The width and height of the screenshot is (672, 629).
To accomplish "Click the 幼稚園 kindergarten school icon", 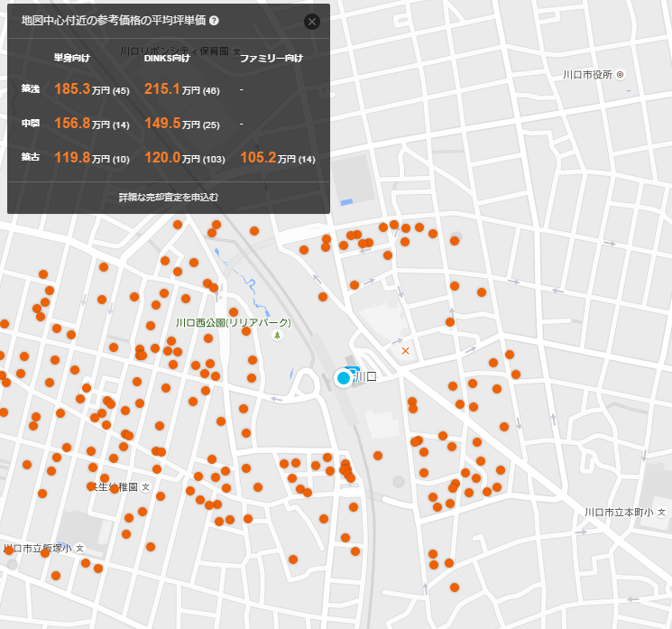I will coord(145,486).
